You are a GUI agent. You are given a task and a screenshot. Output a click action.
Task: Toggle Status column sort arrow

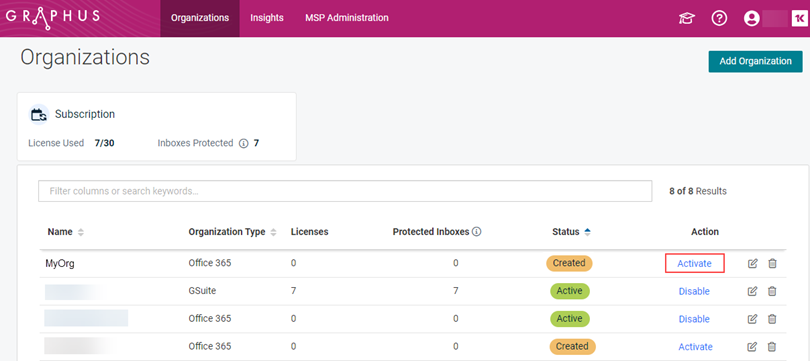coord(587,232)
